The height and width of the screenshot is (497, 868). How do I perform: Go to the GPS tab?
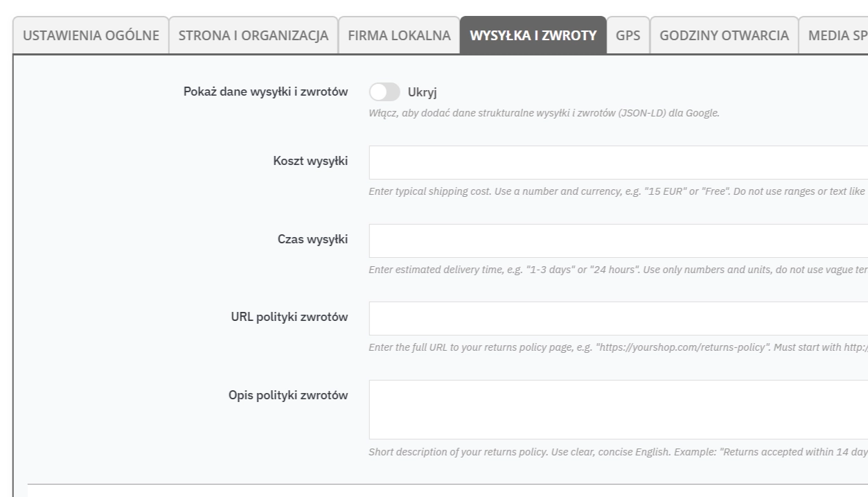(628, 36)
